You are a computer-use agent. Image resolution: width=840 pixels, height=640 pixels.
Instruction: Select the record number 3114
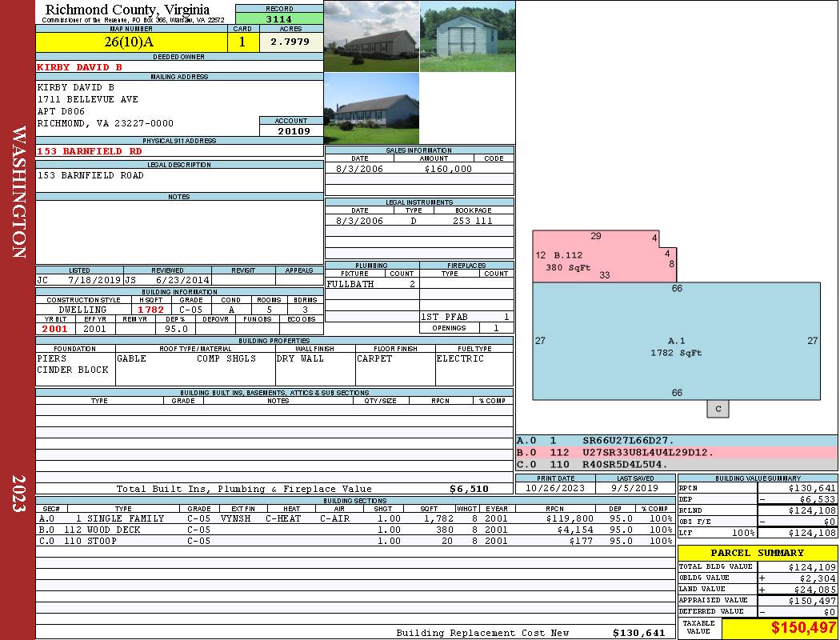click(279, 18)
